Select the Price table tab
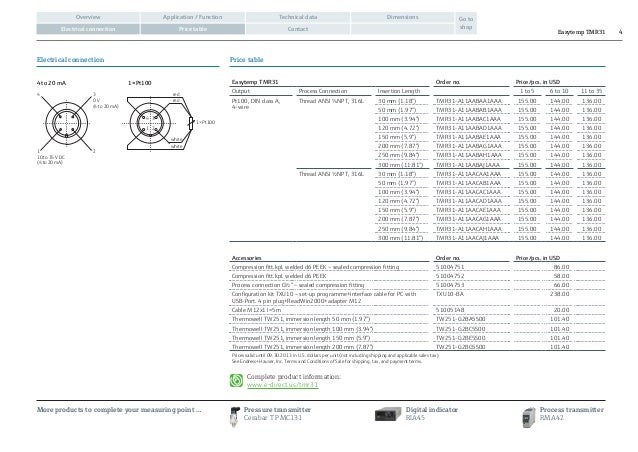This screenshot has width=638, height=452. point(192,29)
